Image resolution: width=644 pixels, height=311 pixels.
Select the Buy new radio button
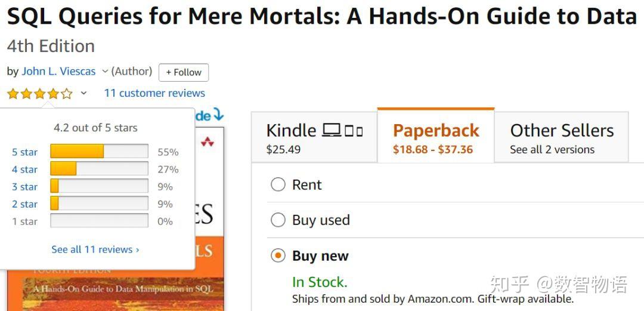point(278,256)
